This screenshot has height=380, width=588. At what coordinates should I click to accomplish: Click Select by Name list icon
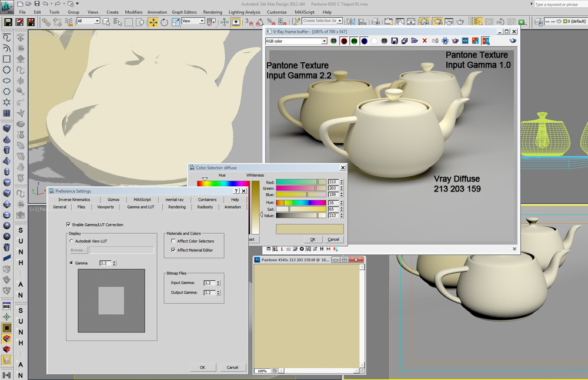118,22
